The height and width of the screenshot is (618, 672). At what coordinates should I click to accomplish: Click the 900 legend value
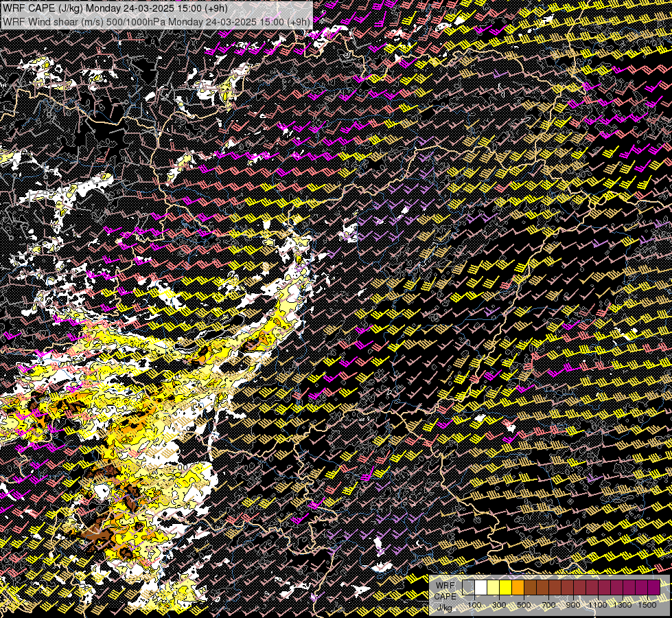pyautogui.click(x=573, y=605)
